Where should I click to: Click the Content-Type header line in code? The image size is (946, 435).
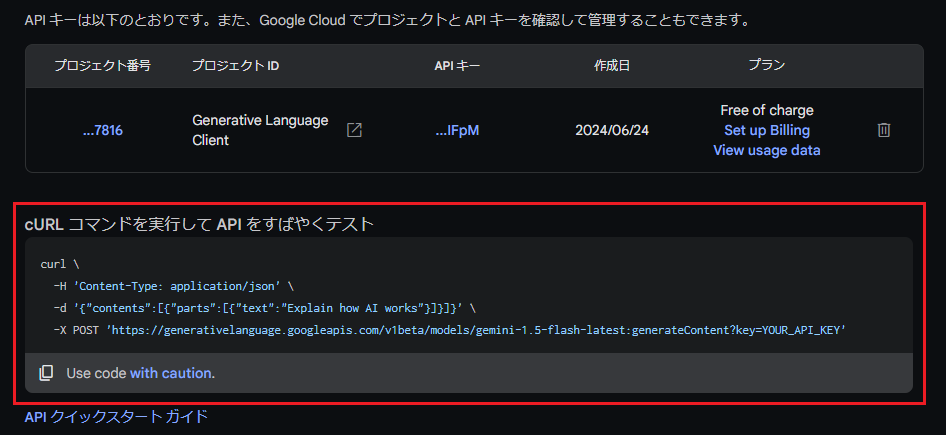tap(173, 286)
